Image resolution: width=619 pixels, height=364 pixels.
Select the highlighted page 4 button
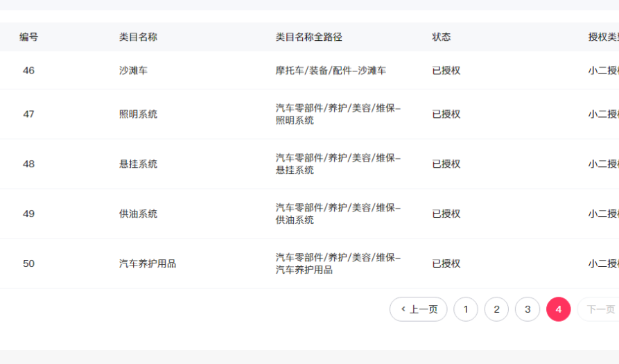click(x=559, y=309)
